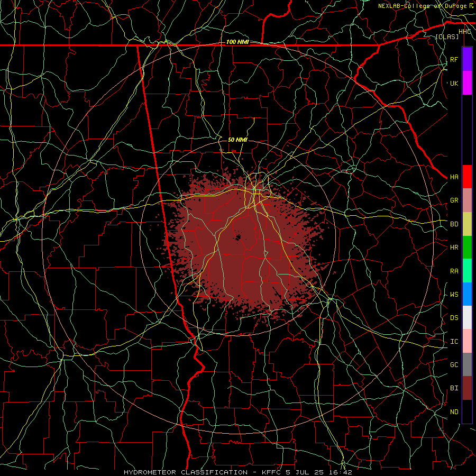Click the 'WS' legend label
The height and width of the screenshot is (476, 476).
coord(454,294)
